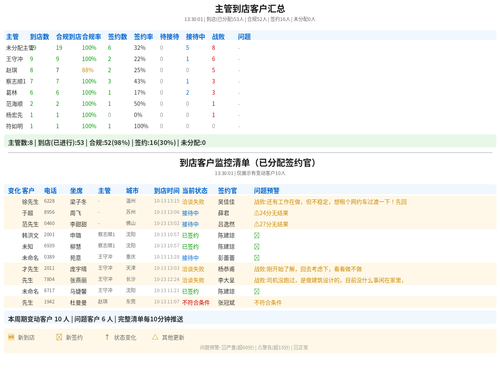Click the 电话 column header

[x=50, y=191]
